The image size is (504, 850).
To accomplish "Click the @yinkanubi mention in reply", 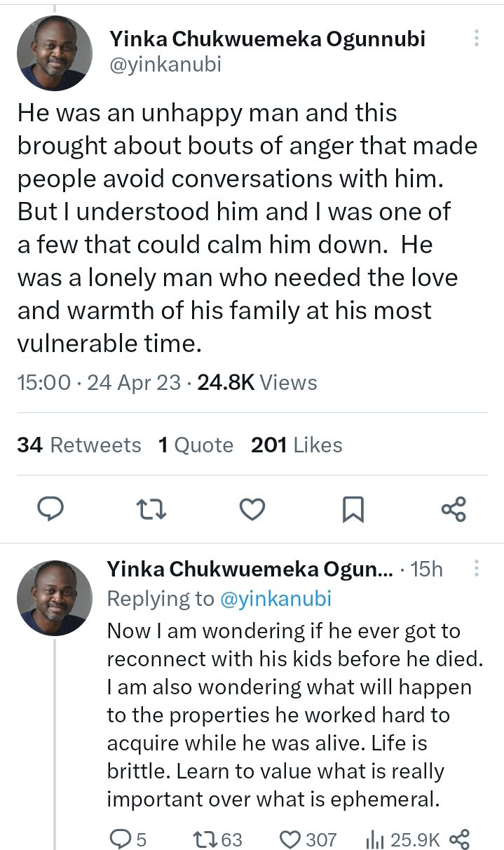I will pyautogui.click(x=275, y=598).
